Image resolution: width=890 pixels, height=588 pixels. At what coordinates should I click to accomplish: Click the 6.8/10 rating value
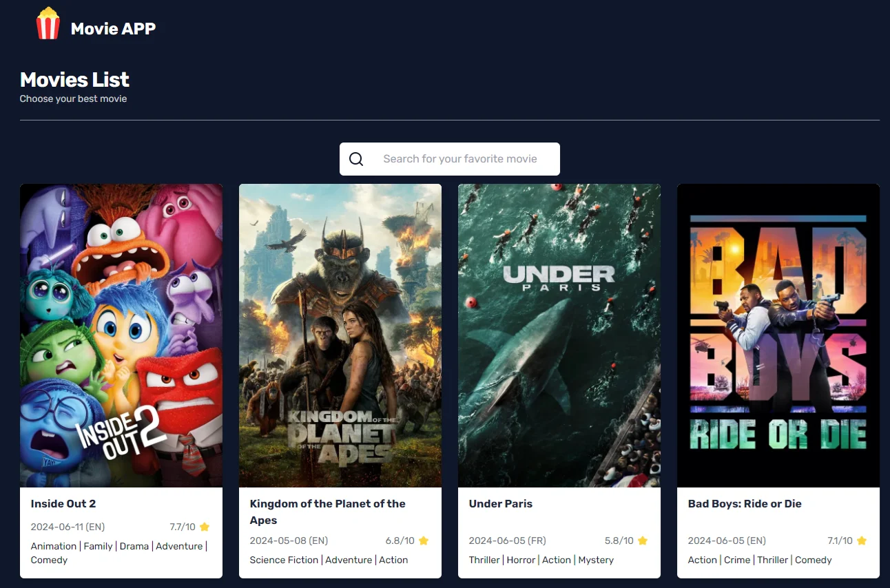(x=400, y=540)
